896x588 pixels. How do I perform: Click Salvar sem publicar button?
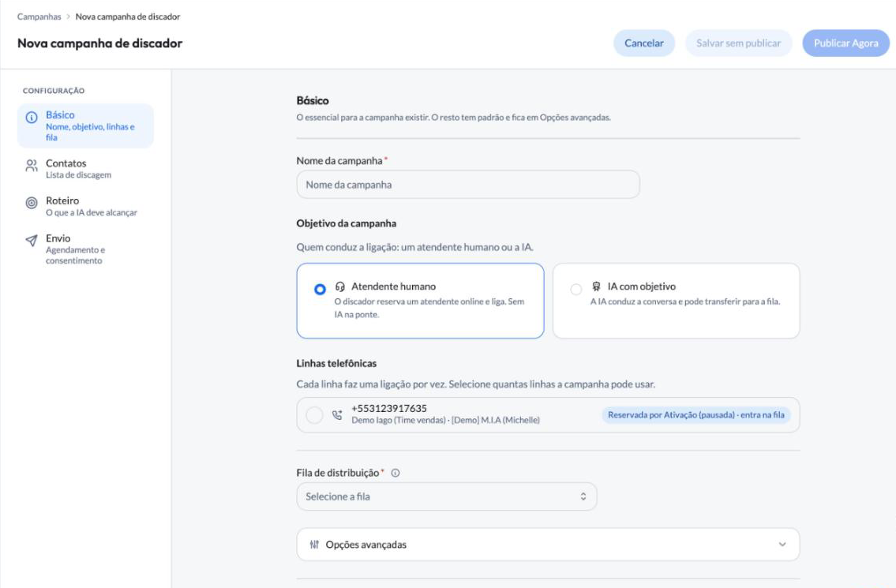(x=738, y=43)
